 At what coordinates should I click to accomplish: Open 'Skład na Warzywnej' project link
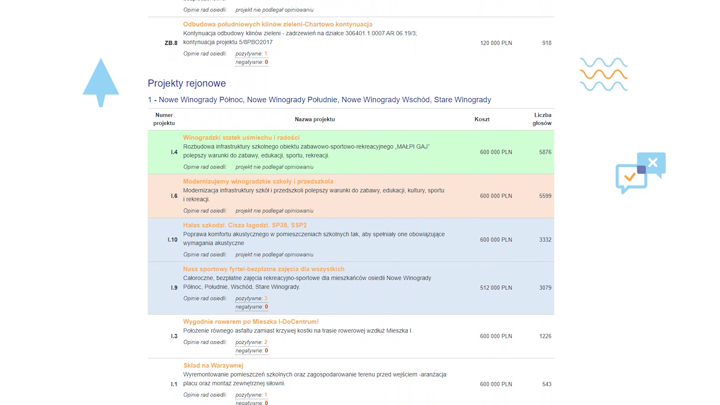click(x=213, y=366)
